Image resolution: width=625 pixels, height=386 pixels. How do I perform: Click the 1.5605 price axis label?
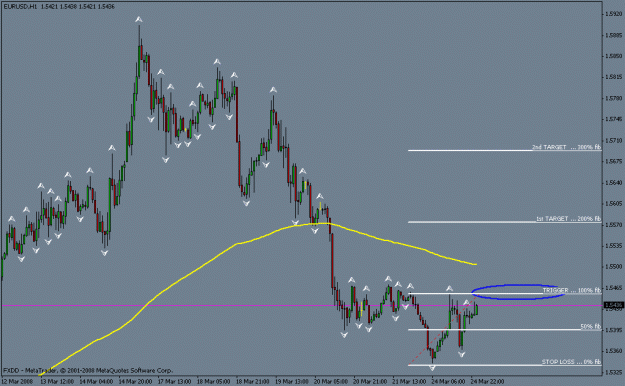coord(613,203)
